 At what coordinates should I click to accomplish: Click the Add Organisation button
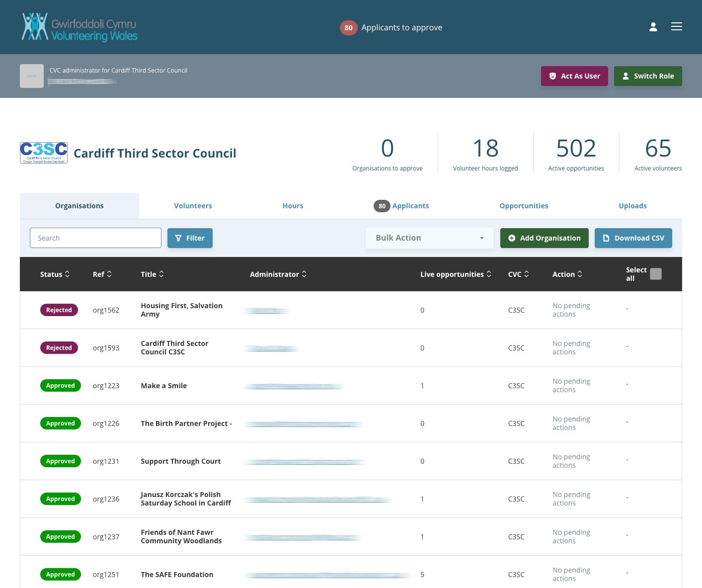[544, 238]
